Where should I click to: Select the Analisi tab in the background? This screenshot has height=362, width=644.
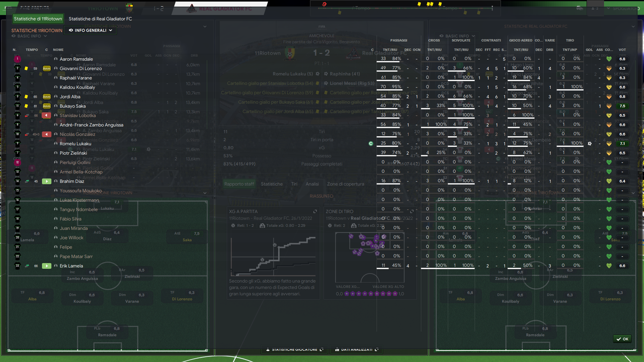pos(312,184)
